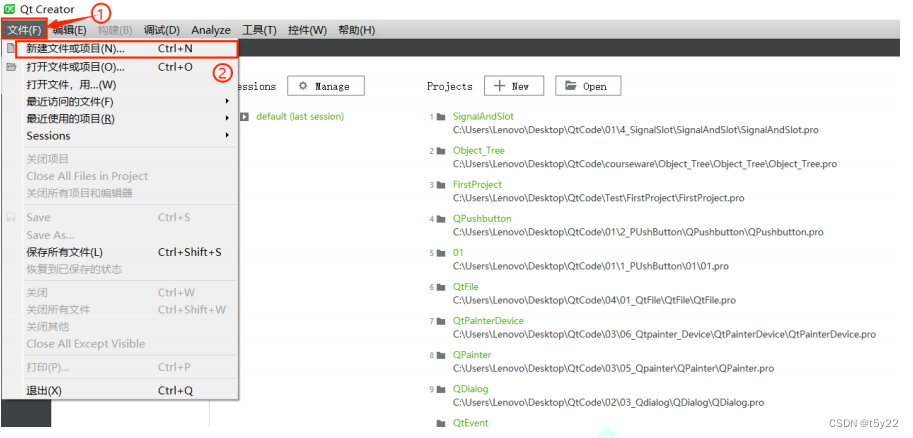Open the 控件(W) menu
Screen dimensions: 913x438
coord(307,30)
